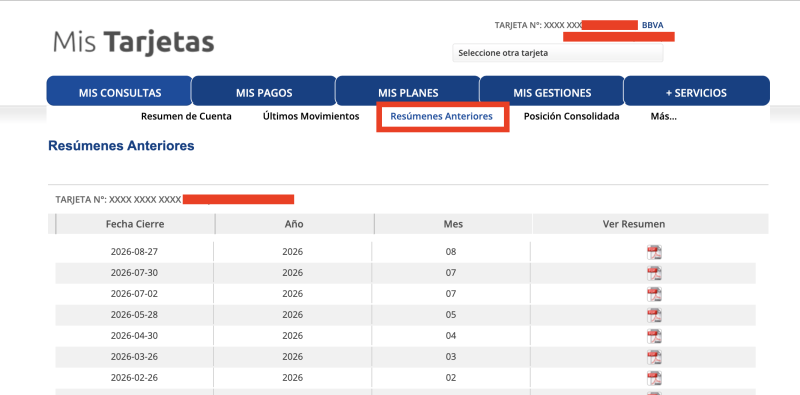
Task: Select date cell 2026-03-26
Action: pyautogui.click(x=134, y=357)
